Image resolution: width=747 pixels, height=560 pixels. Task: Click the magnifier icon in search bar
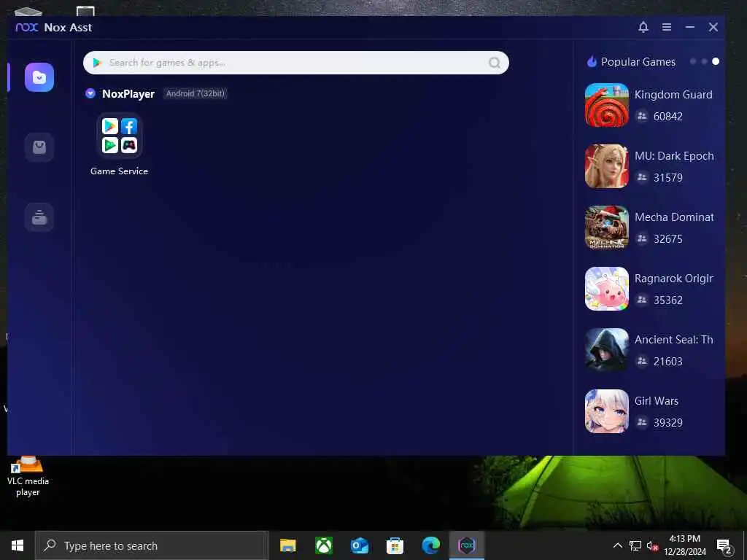click(x=495, y=63)
